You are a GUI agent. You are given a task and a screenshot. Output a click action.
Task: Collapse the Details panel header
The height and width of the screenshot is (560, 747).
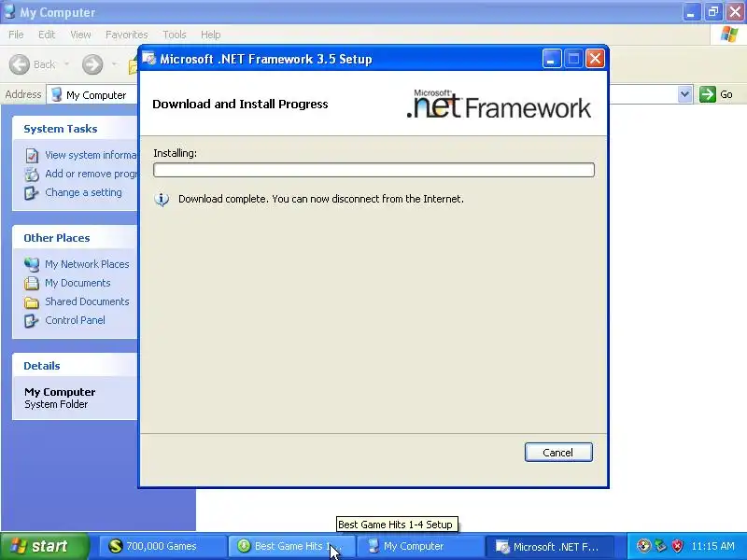pyautogui.click(x=75, y=366)
